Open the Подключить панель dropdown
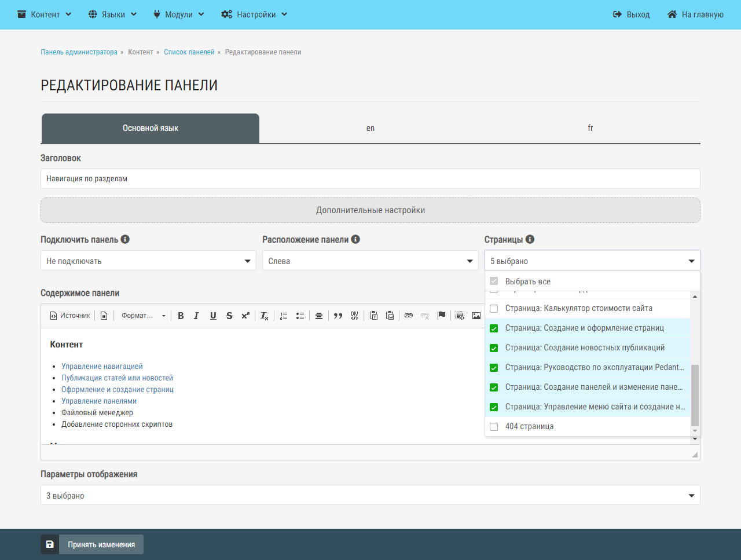Viewport: 741px width, 560px height. (x=148, y=261)
